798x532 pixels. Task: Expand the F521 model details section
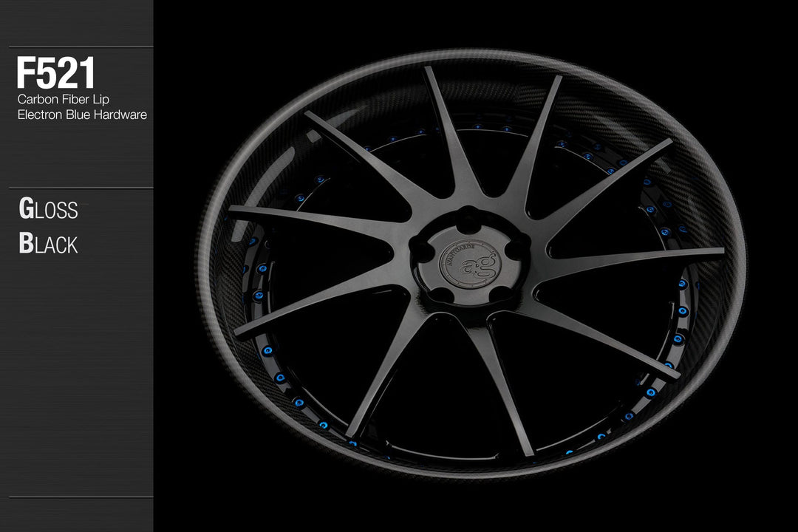[x=55, y=70]
